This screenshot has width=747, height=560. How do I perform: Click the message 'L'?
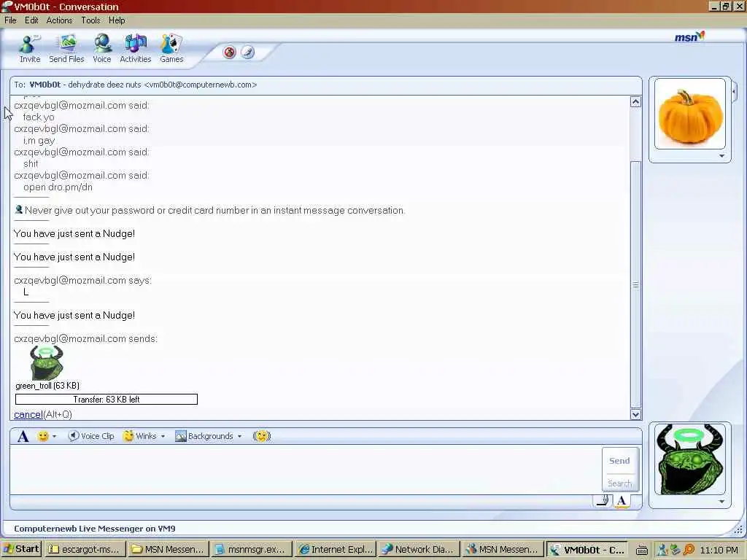(x=26, y=292)
